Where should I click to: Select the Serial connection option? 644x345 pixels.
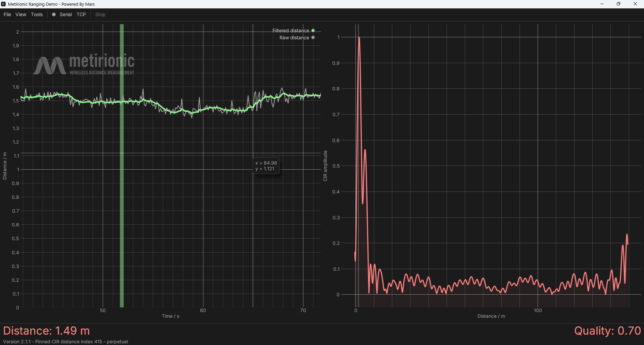(x=66, y=14)
